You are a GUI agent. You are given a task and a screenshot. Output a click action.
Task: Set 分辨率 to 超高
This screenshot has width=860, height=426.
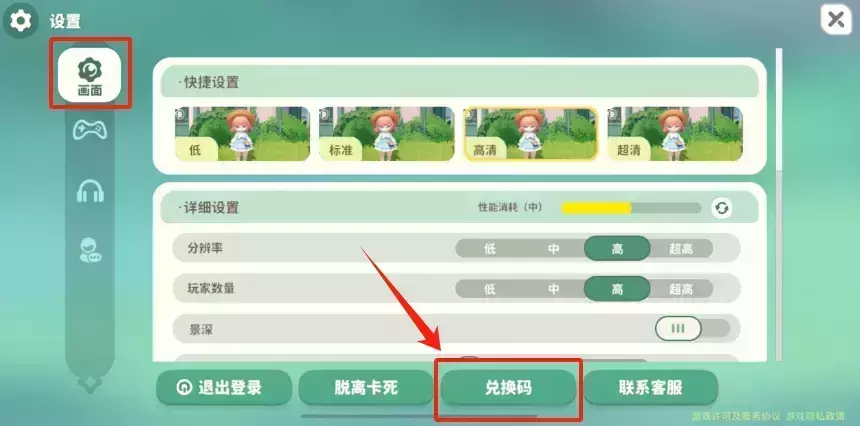coord(681,249)
